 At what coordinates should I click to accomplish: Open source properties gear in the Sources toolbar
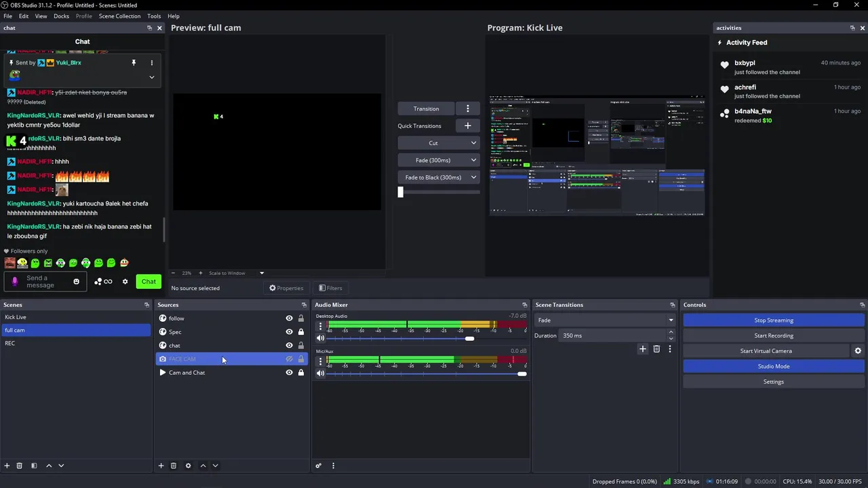point(188,466)
